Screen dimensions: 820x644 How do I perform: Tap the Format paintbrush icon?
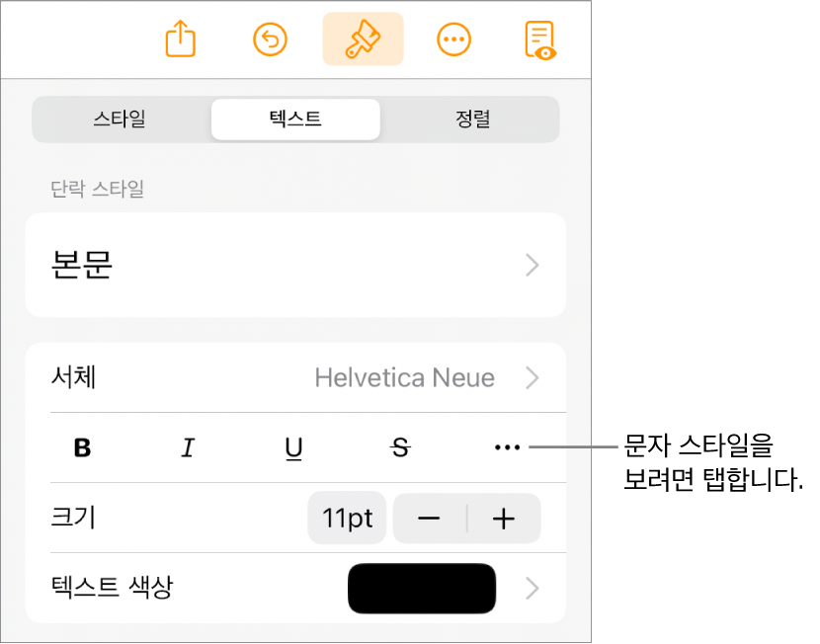pos(363,40)
